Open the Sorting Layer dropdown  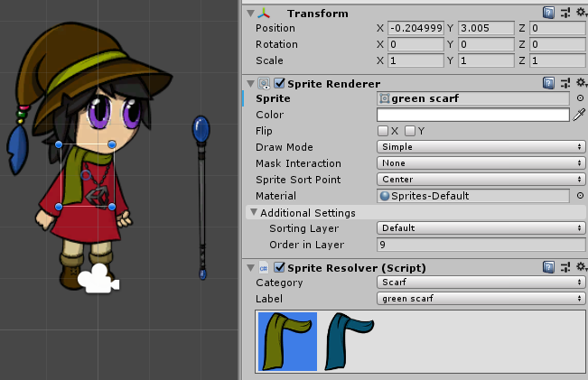[481, 228]
